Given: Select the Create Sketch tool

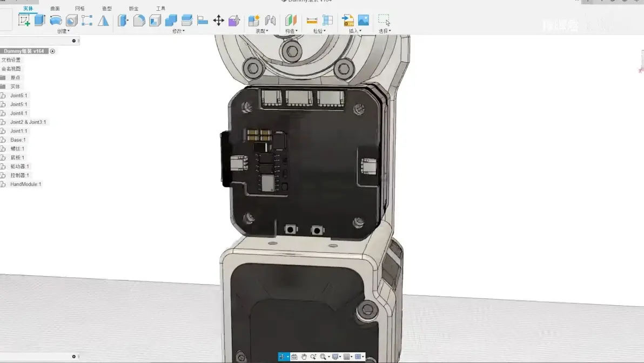Looking at the screenshot, I should click(24, 20).
